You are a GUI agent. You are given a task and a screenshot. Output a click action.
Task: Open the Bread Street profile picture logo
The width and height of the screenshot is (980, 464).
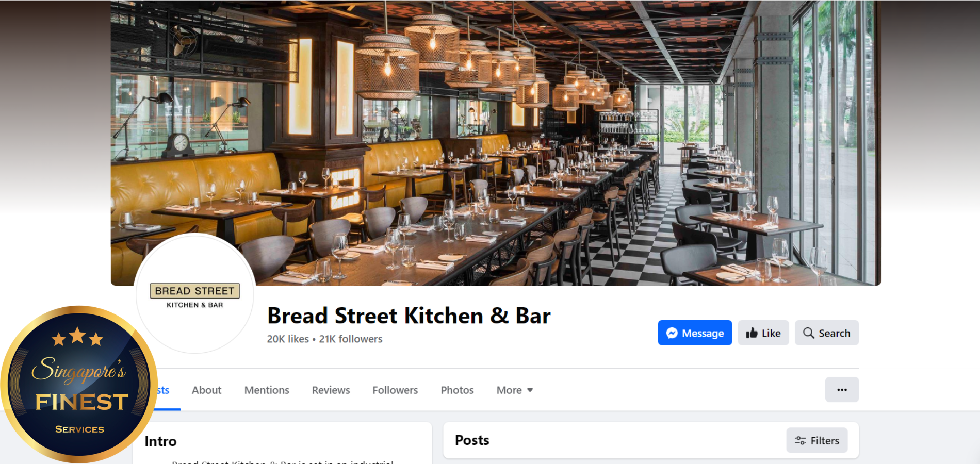tap(195, 295)
